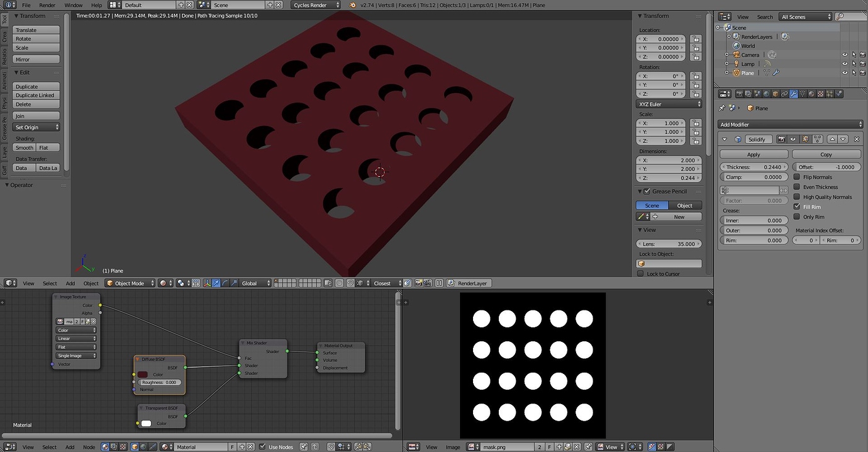Open the Modifiers tab (wrench icon)

pos(794,93)
